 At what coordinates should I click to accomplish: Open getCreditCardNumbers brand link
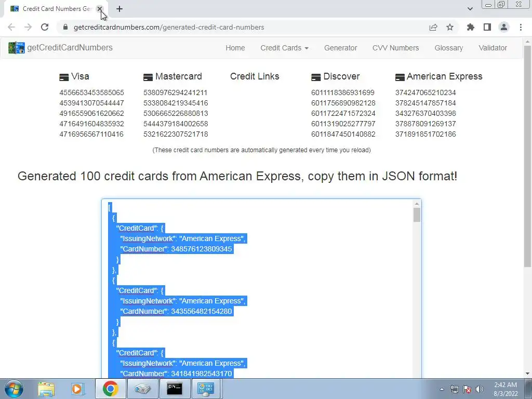click(70, 47)
